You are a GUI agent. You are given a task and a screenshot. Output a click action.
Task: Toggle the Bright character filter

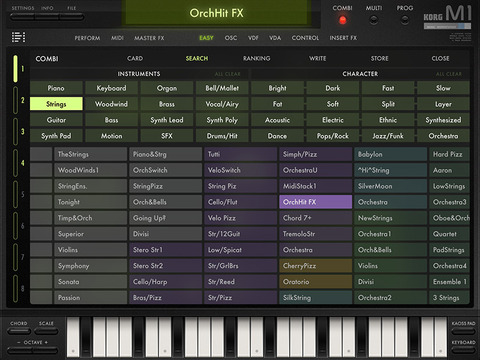278,88
